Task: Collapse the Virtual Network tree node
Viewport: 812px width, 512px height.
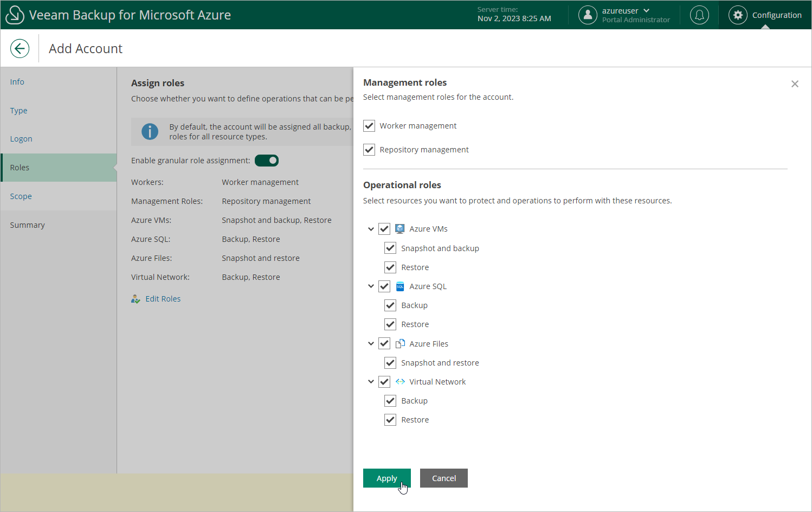Action: [x=371, y=381]
